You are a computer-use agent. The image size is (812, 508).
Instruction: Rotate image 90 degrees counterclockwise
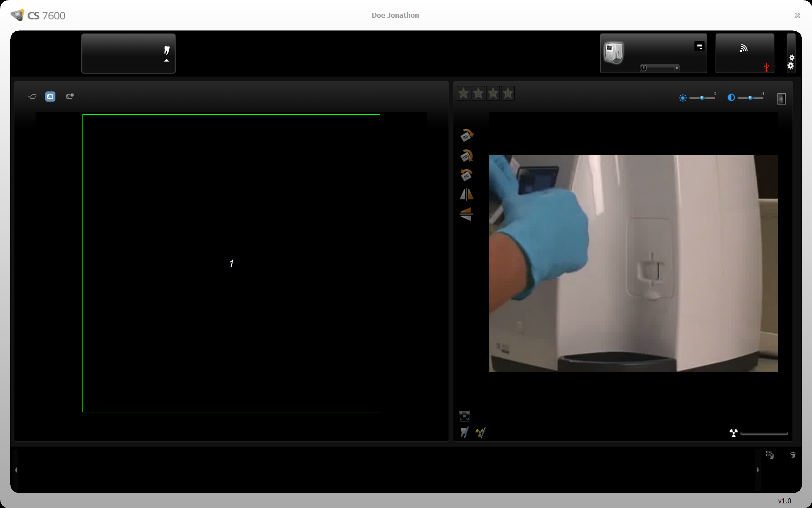click(x=466, y=175)
